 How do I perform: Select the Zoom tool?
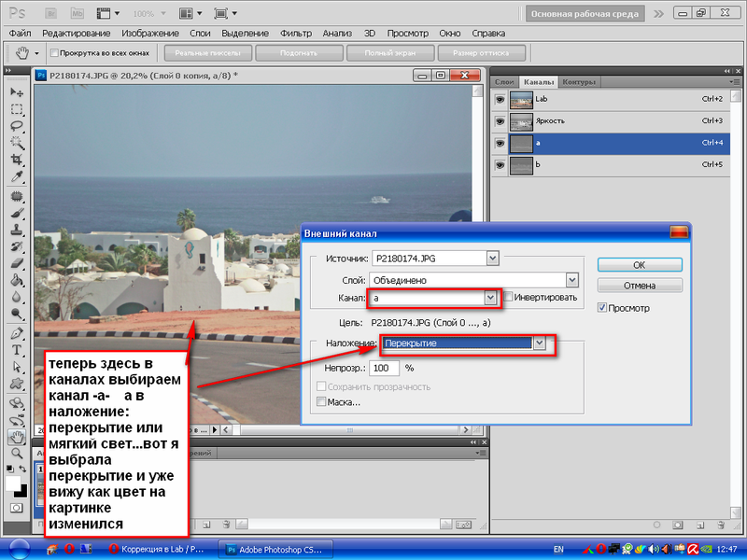[x=17, y=454]
